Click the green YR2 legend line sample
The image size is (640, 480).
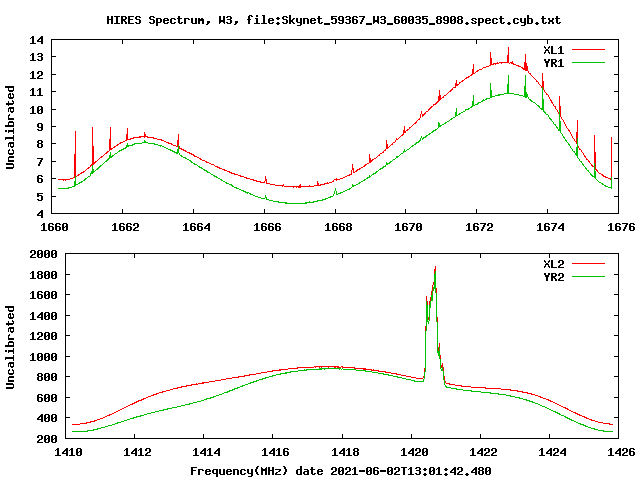[x=588, y=277]
